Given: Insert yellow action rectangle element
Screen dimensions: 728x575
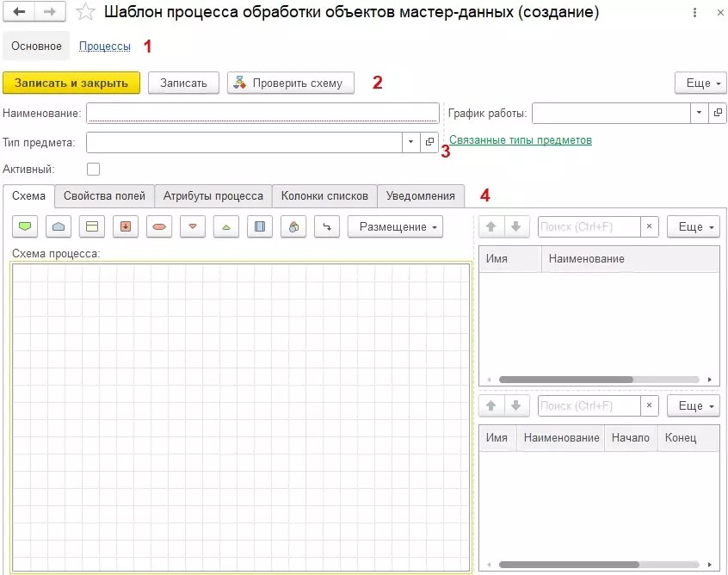Looking at the screenshot, I should 92,226.
